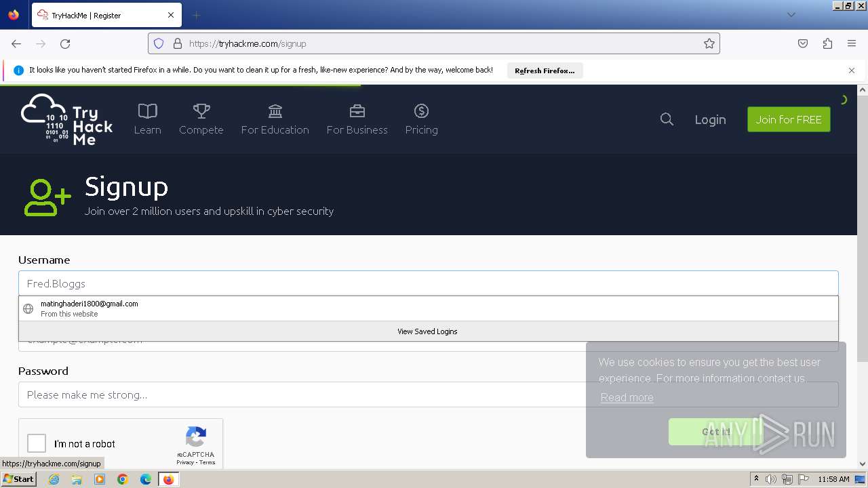The image size is (868, 488).
Task: Open a new tab with plus
Action: pos(196,15)
